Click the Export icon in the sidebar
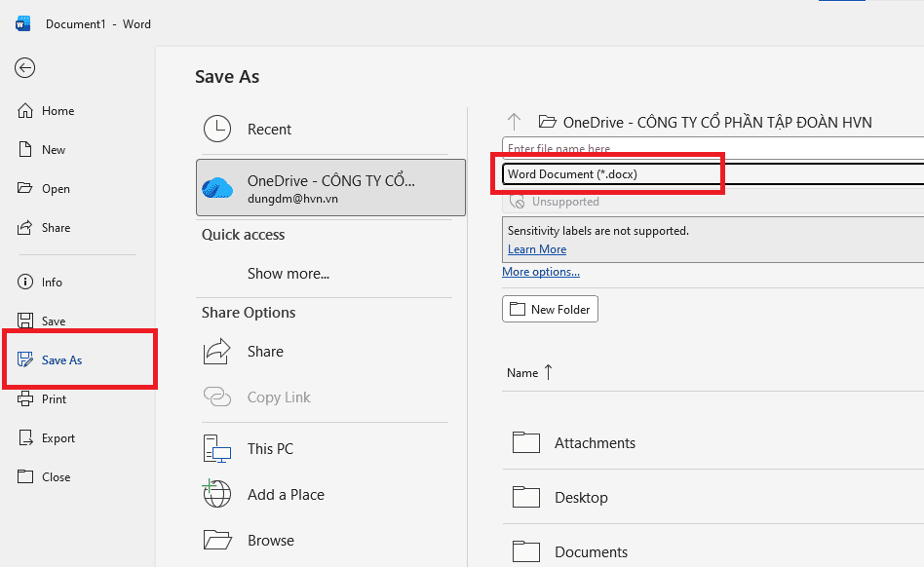This screenshot has height=567, width=924. tap(25, 437)
